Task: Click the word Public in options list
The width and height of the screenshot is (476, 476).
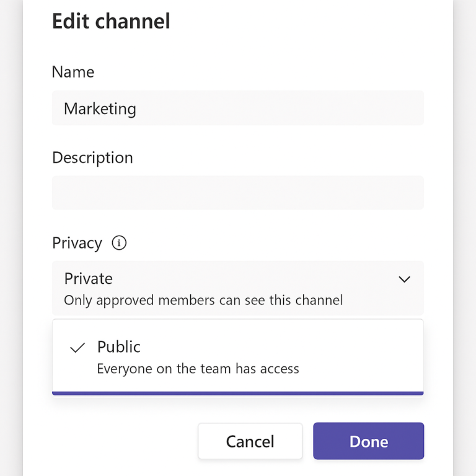Action: [119, 346]
